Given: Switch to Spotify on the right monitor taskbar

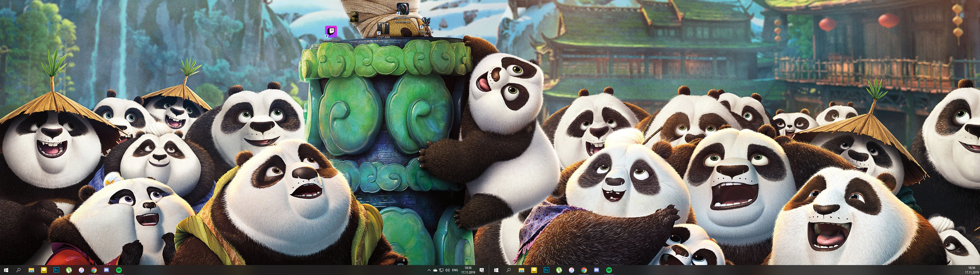Looking at the screenshot, I should click(x=609, y=270).
